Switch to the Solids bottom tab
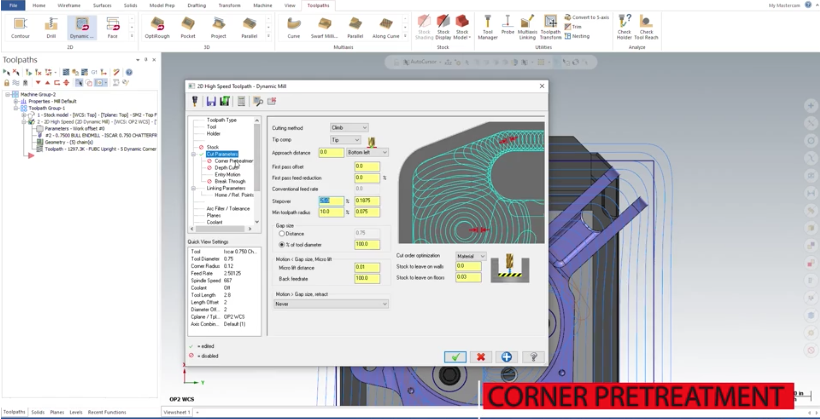 click(38, 412)
